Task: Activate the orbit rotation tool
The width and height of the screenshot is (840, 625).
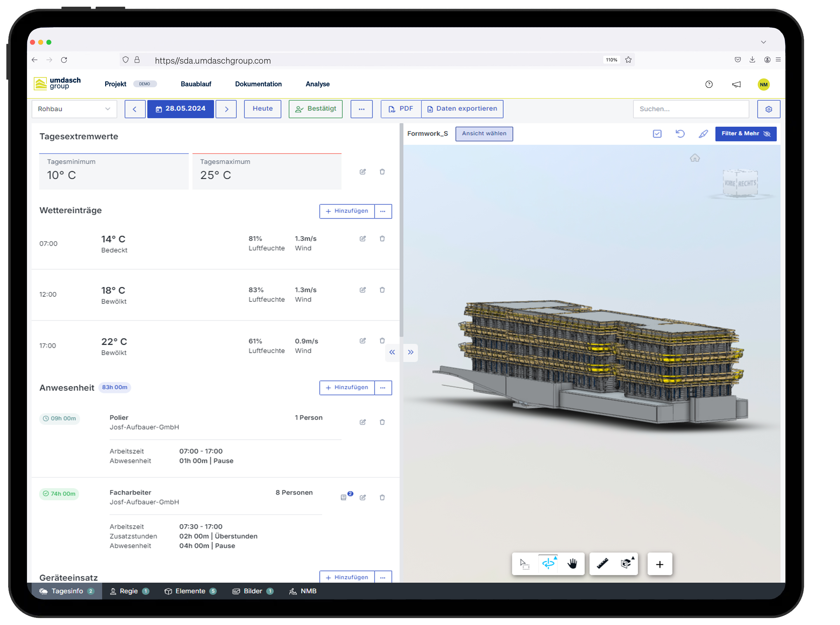Action: pyautogui.click(x=548, y=564)
